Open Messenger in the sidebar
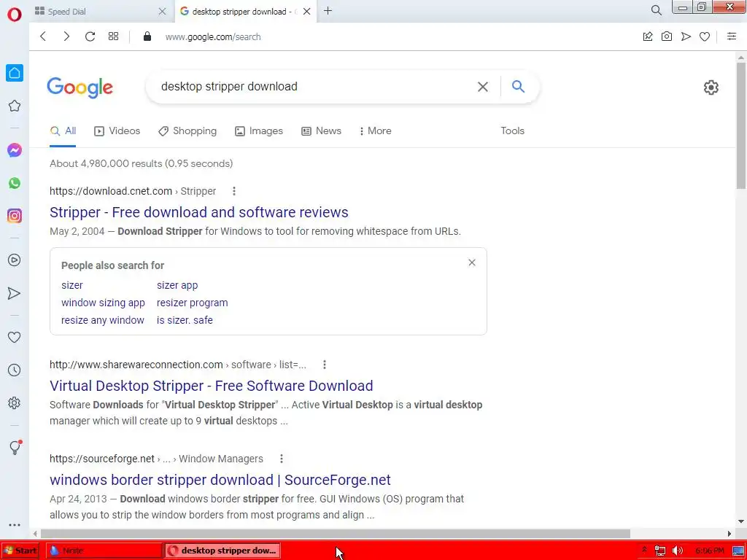The width and height of the screenshot is (747, 560). (15, 150)
